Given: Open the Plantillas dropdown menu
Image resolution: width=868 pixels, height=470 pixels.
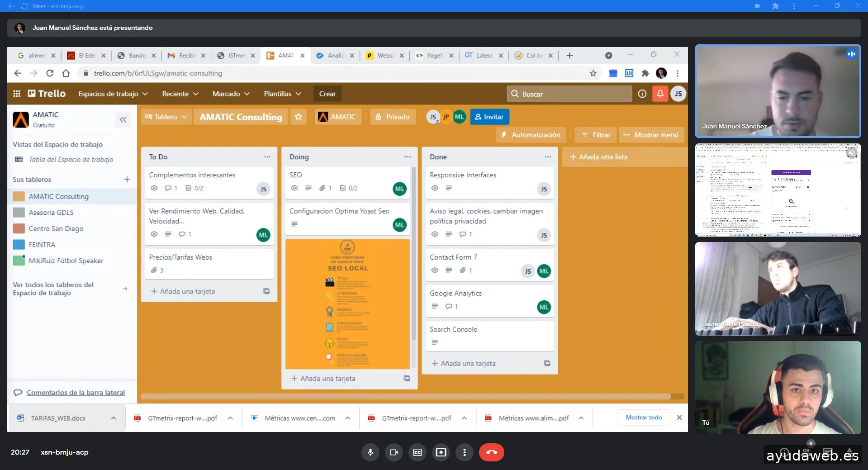Looking at the screenshot, I should pos(282,94).
